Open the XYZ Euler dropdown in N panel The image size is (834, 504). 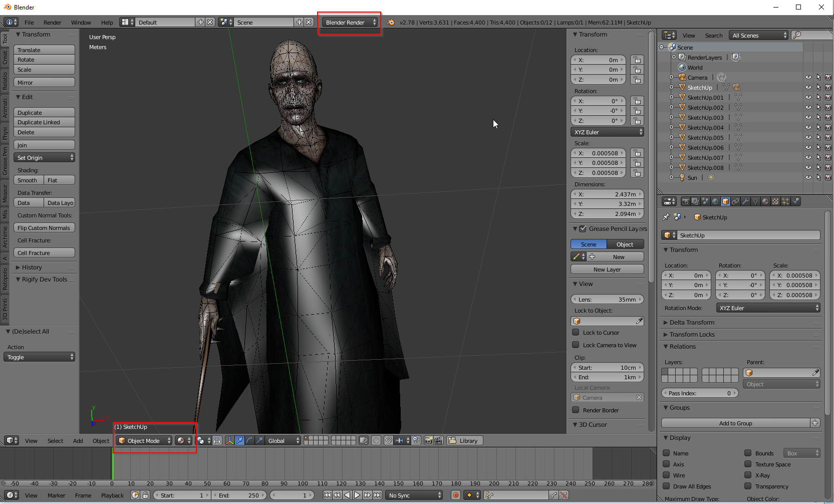[607, 132]
